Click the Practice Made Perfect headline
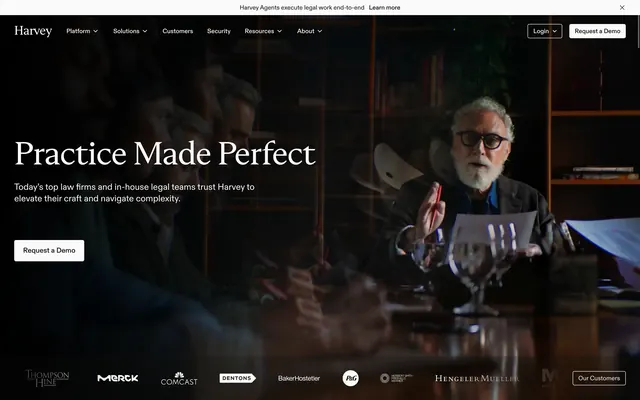This screenshot has width=640, height=400. coord(165,154)
